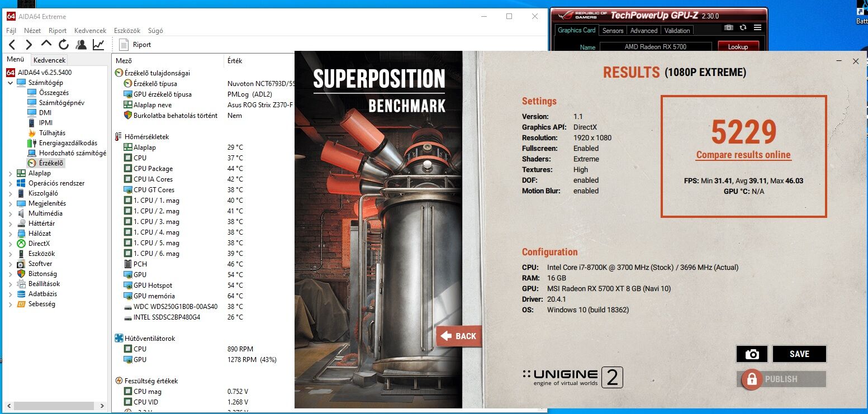Open the AIDA64 user/support toolbar icon
The height and width of the screenshot is (414, 868).
[x=81, y=45]
